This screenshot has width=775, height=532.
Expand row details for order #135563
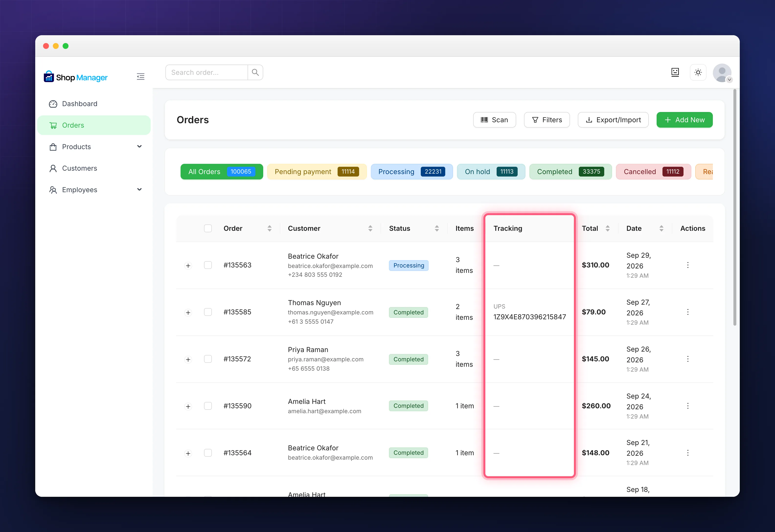[188, 266]
